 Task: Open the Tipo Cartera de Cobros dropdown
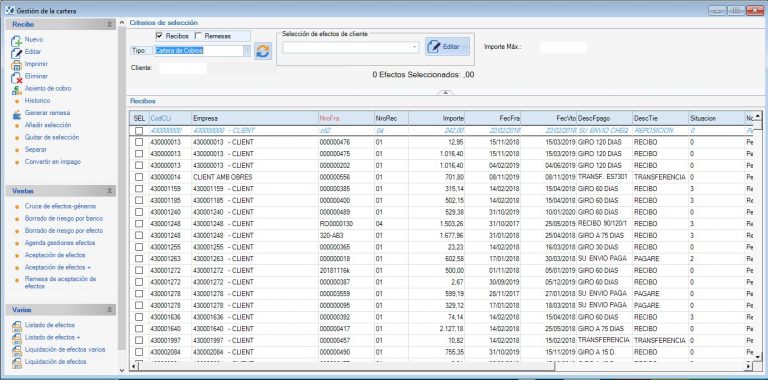click(247, 50)
